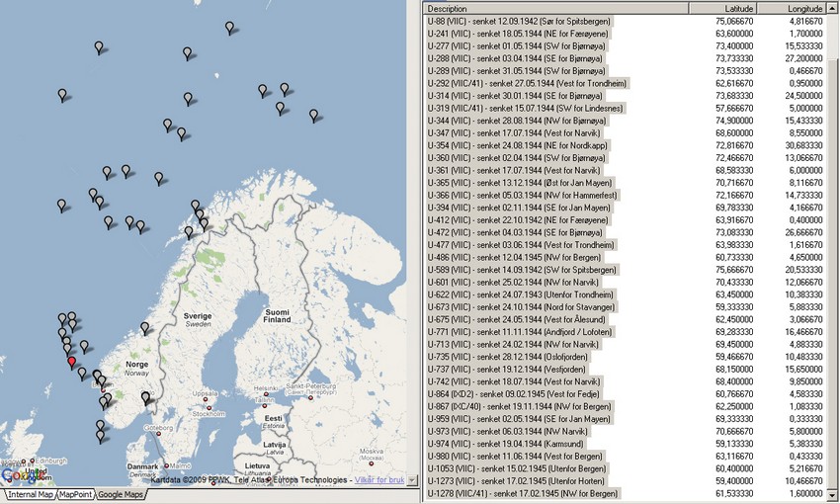Select row 'U-361 (VIIC) - senket 17.07.1944'

[626, 170]
